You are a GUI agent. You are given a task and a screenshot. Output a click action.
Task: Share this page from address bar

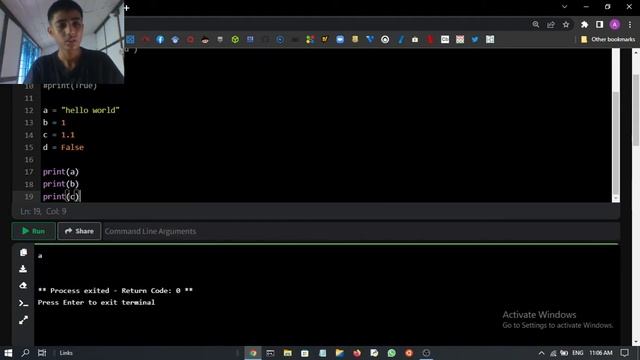coord(551,24)
